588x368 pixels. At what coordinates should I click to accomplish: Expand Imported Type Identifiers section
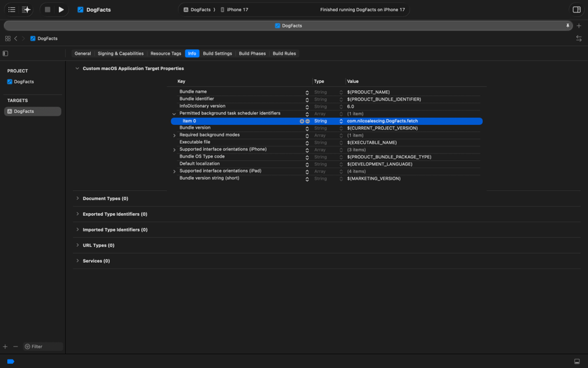[77, 229]
